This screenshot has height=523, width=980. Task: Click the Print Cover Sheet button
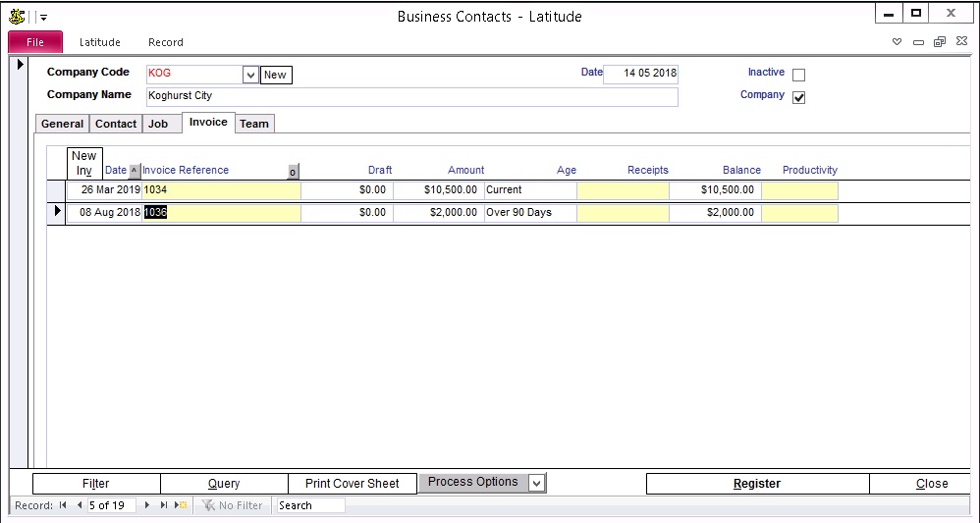(352, 484)
